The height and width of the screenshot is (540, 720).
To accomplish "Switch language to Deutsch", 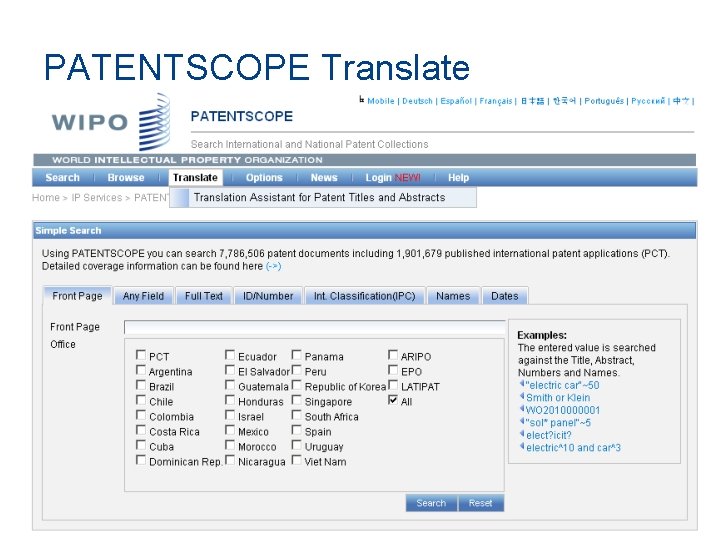I will coord(417,101).
